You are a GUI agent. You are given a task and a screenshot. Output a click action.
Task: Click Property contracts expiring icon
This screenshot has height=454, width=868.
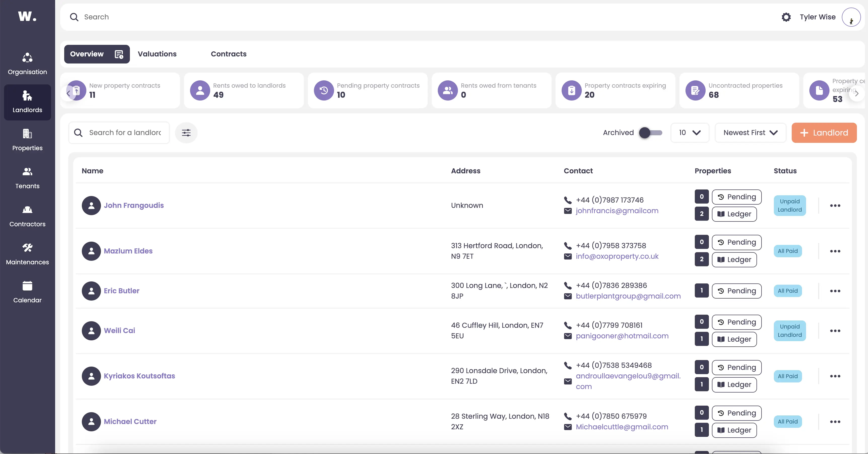pyautogui.click(x=571, y=90)
